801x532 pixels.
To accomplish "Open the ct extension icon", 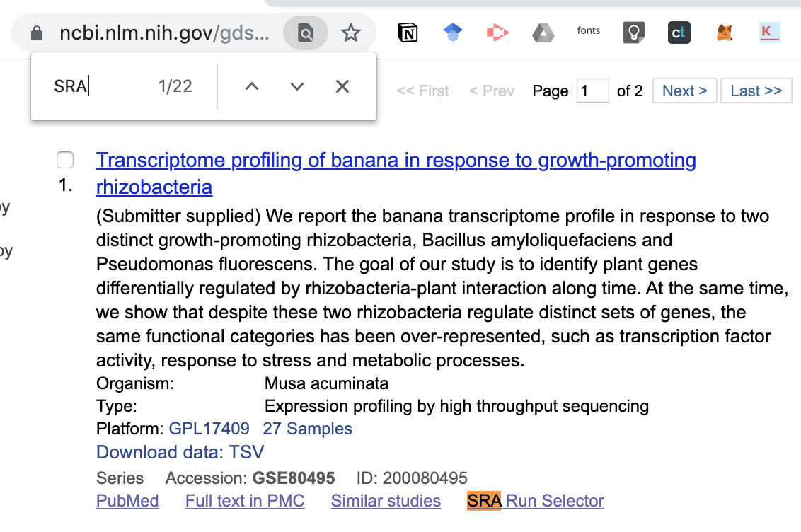I will pos(679,33).
